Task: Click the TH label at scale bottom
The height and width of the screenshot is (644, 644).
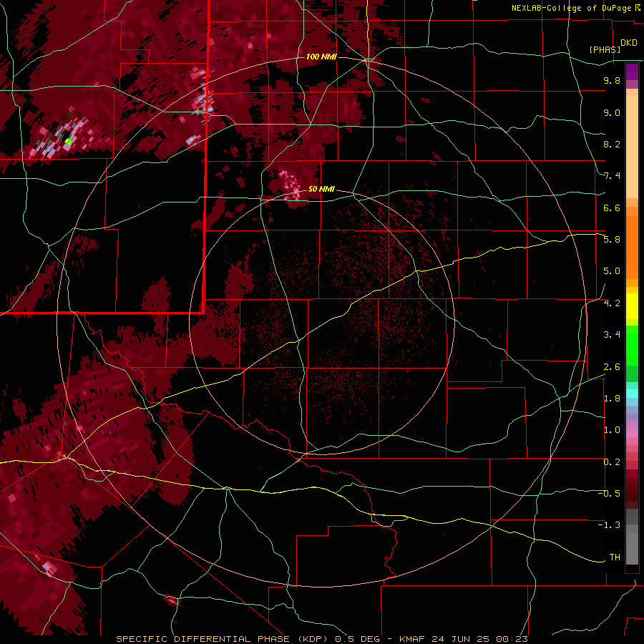Action: [615, 557]
